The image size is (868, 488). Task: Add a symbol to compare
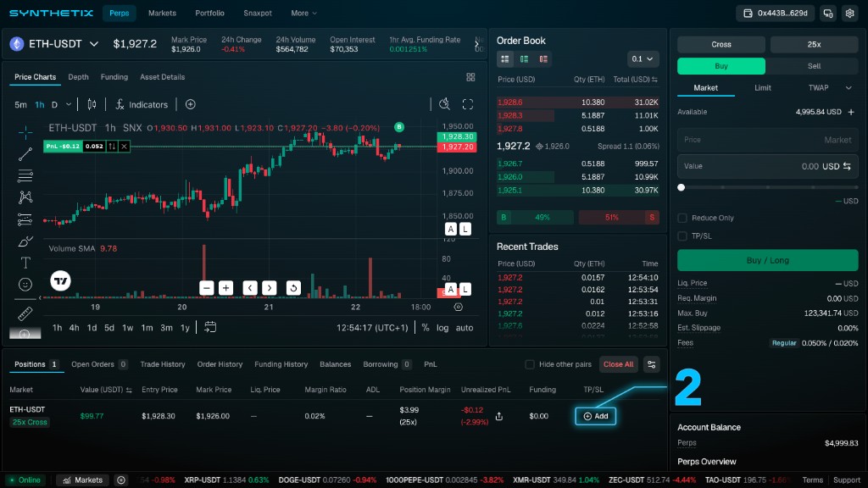tap(191, 104)
